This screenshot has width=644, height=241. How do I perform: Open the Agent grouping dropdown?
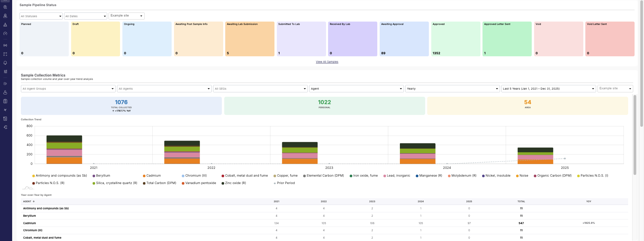[x=357, y=89]
